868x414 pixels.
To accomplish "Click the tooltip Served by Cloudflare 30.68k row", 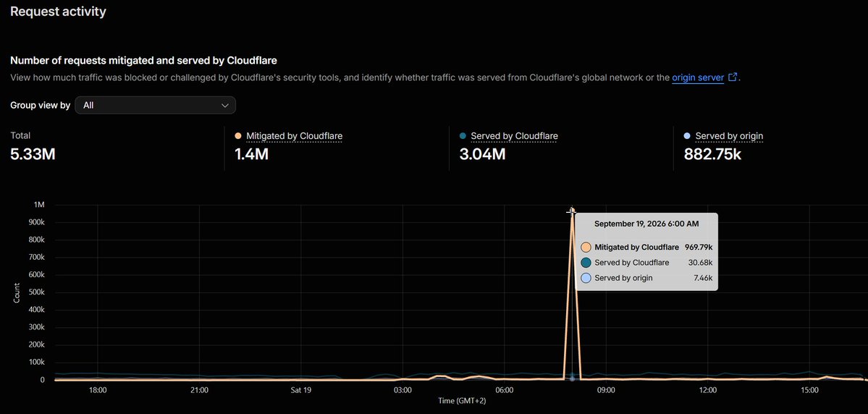I will click(x=646, y=262).
